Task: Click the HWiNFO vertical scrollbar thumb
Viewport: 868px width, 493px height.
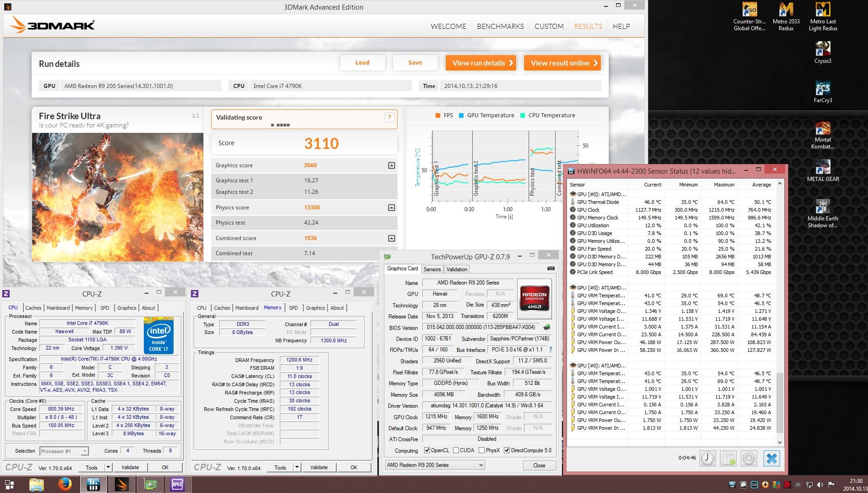Action: tap(780, 402)
